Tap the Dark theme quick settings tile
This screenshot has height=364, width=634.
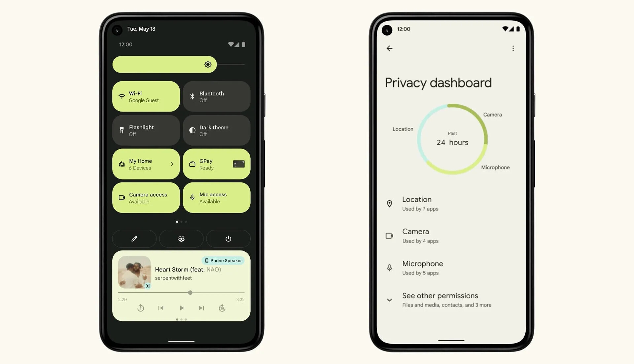click(x=216, y=130)
